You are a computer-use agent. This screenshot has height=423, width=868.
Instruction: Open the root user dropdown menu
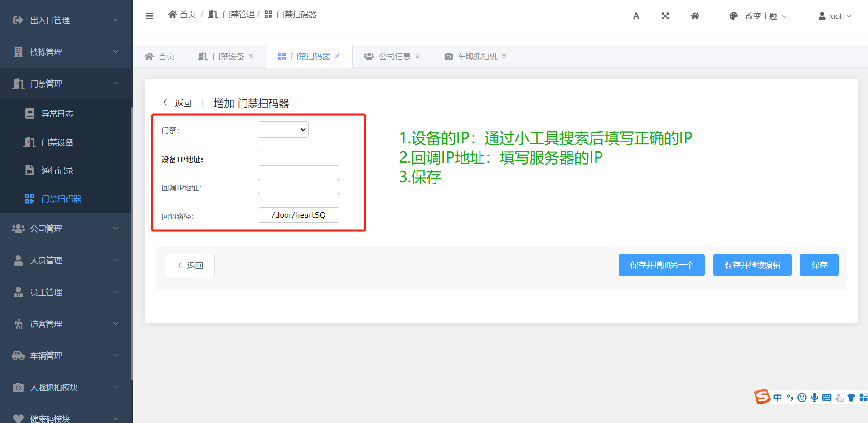point(835,16)
